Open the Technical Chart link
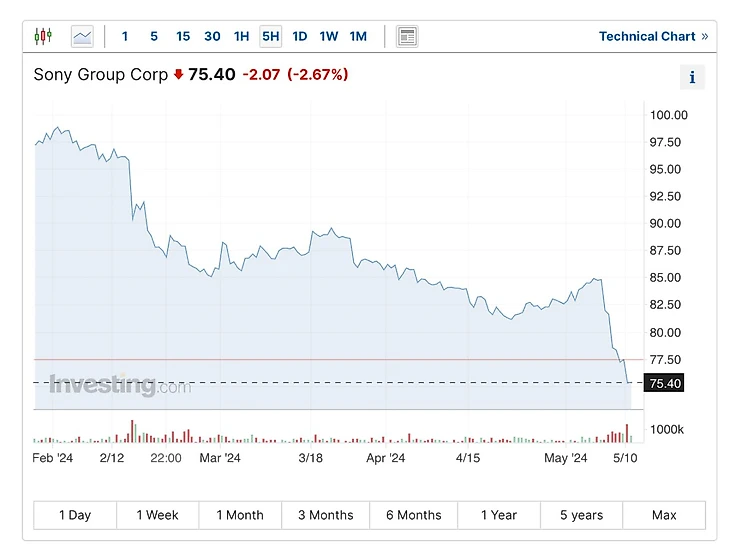730x559 pixels. point(653,37)
